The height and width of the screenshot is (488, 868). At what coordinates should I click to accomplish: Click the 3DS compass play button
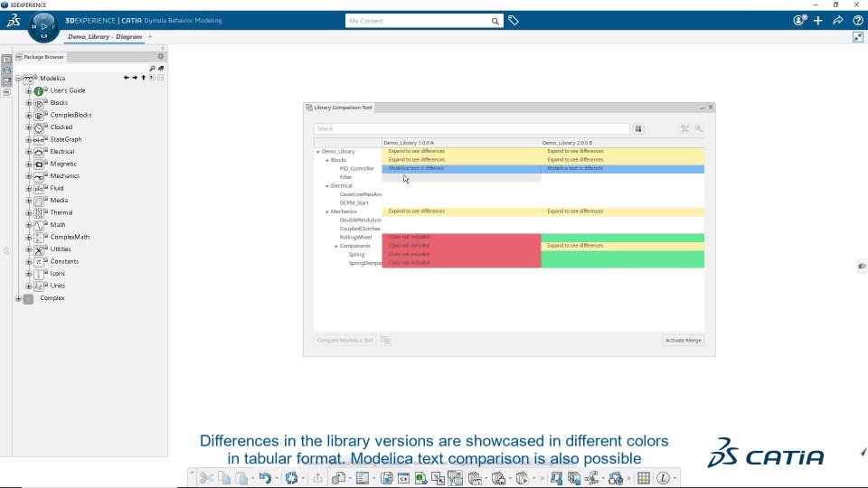(43, 26)
